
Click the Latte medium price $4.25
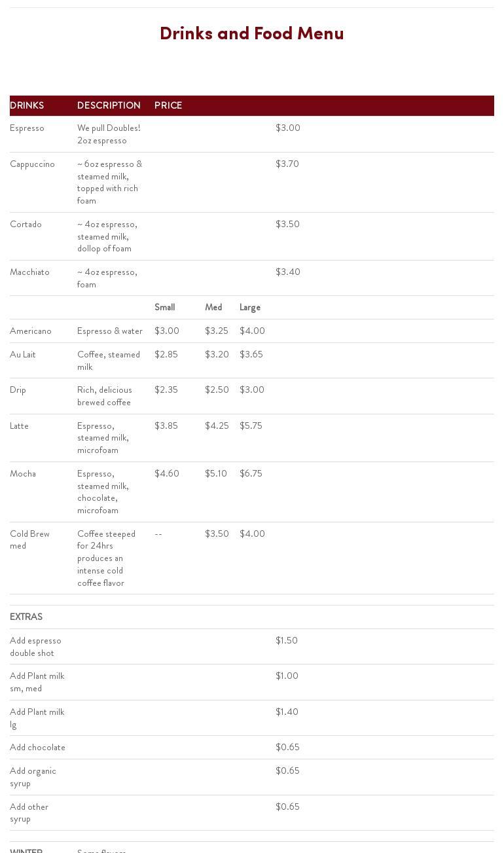pos(217,426)
